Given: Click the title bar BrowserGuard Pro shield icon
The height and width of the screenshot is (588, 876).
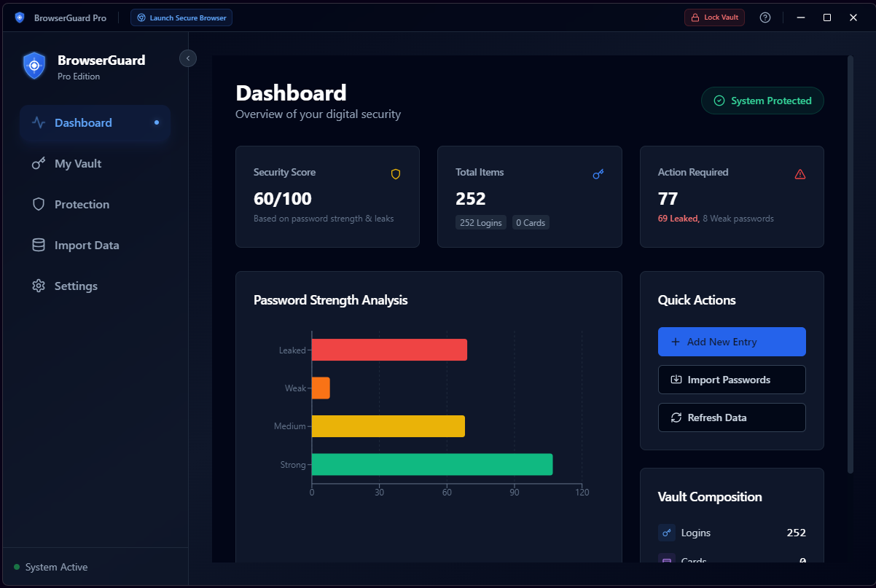Looking at the screenshot, I should pos(20,17).
